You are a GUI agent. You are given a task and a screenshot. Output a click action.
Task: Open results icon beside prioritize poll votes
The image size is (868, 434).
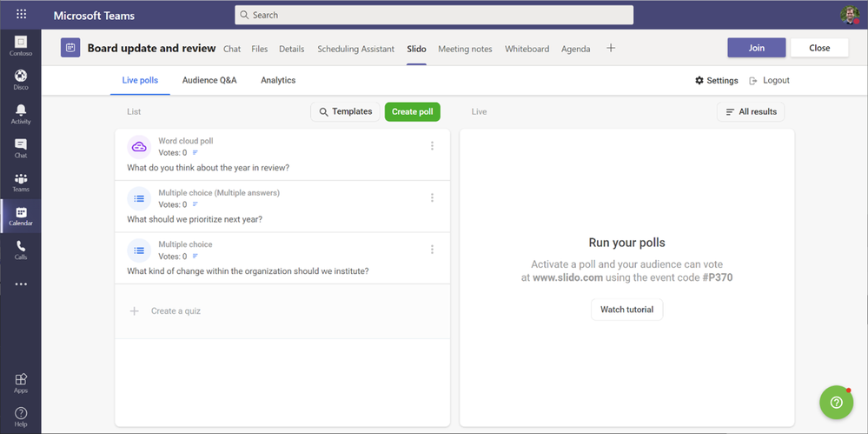195,204
